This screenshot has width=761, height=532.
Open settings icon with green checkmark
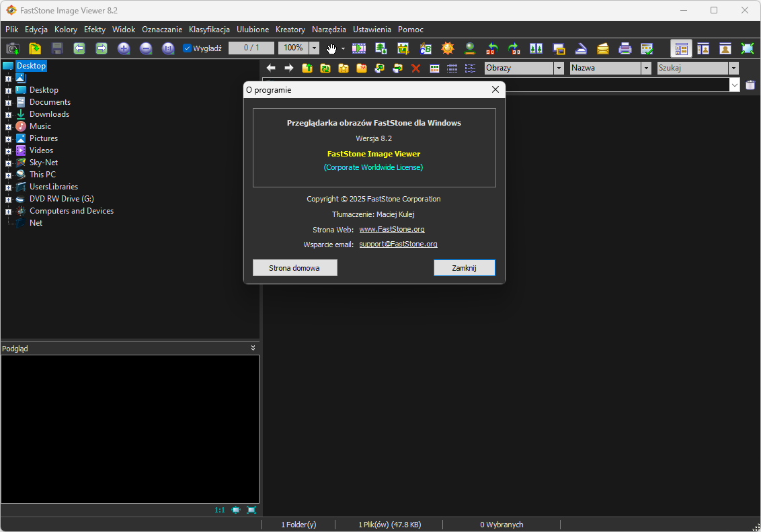coord(647,48)
